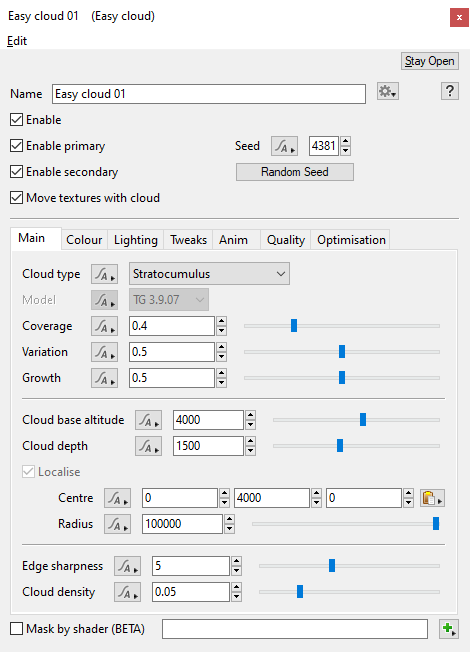Click the Cloud base altitude slider handle
Screen dimensions: 470x652
pyautogui.click(x=363, y=420)
